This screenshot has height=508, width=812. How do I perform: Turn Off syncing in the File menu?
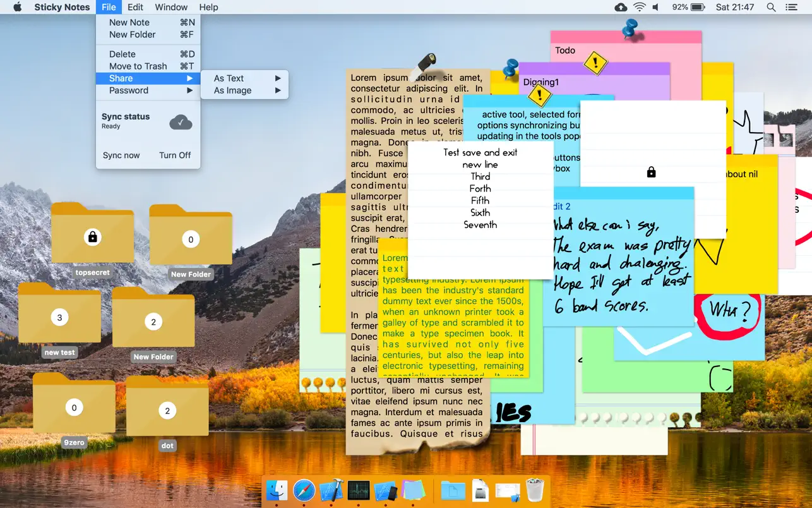point(175,155)
